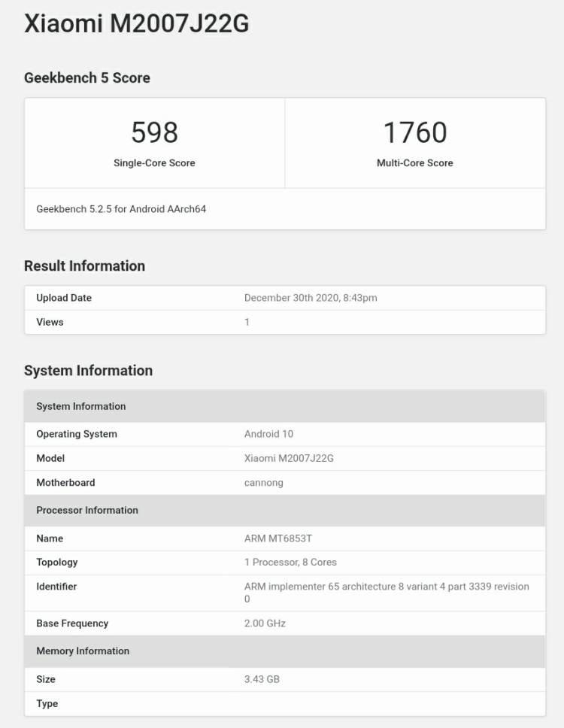The image size is (564, 728).
Task: Click the Memory Information table header
Action: click(x=285, y=651)
